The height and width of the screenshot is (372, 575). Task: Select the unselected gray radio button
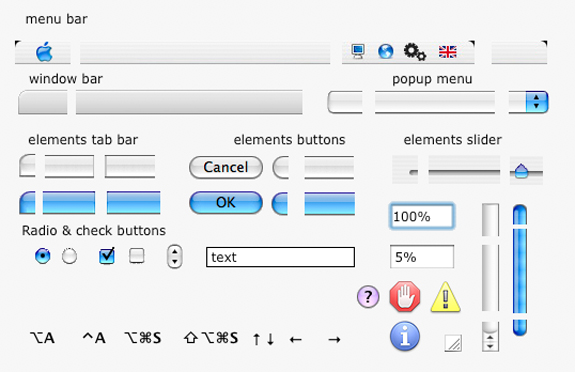click(69, 256)
